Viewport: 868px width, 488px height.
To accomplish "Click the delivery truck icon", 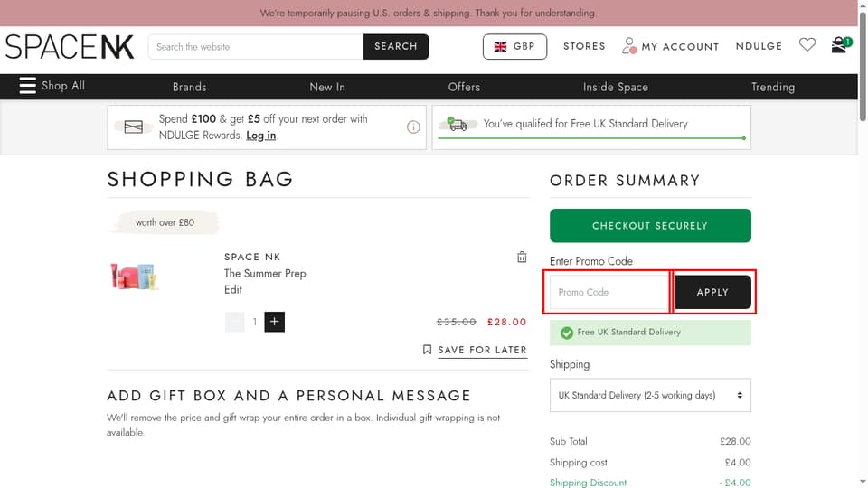I will (x=458, y=124).
